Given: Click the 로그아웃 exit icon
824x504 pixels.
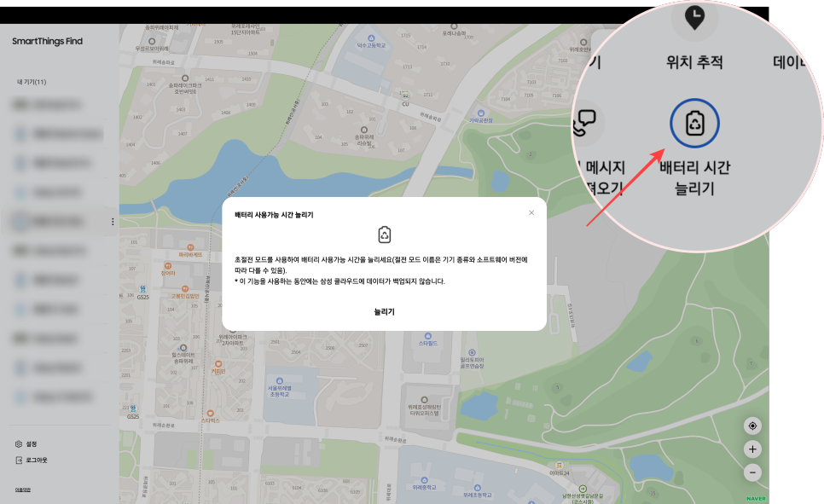Looking at the screenshot, I should coord(19,460).
